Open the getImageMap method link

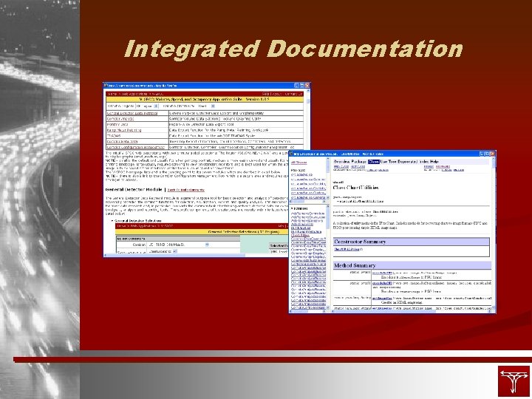[x=382, y=299]
